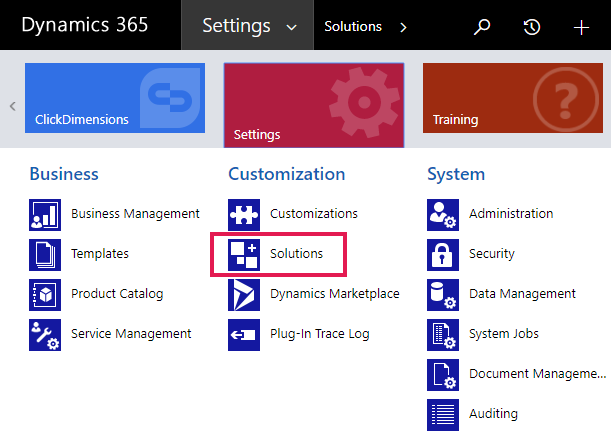Open Data Management database icon
Image resolution: width=611 pixels, height=444 pixels.
click(443, 295)
